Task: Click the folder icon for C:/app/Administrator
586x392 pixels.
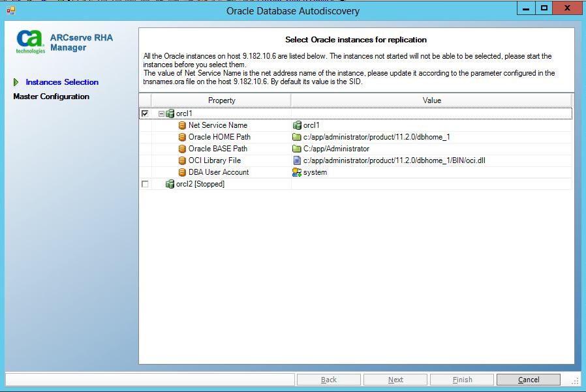Action: (x=297, y=149)
